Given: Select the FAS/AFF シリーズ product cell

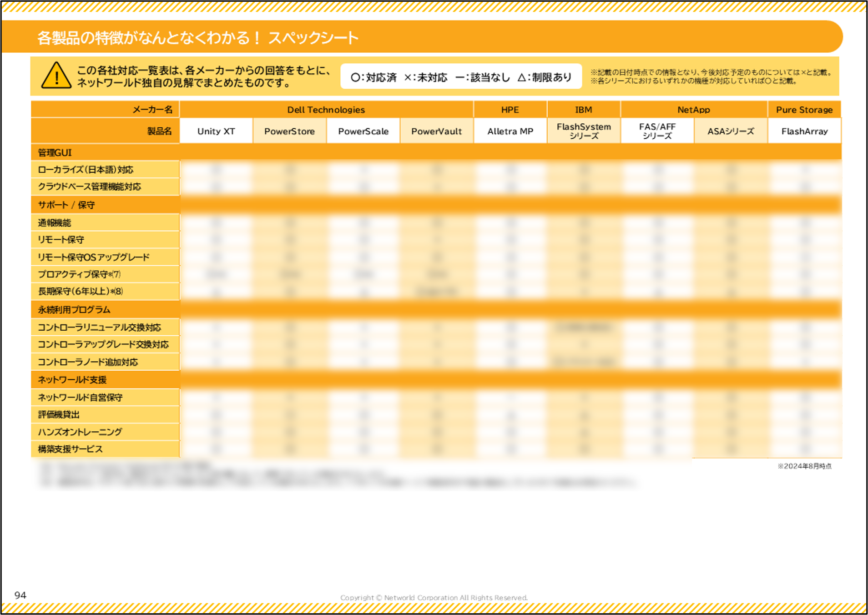Looking at the screenshot, I should tap(657, 131).
